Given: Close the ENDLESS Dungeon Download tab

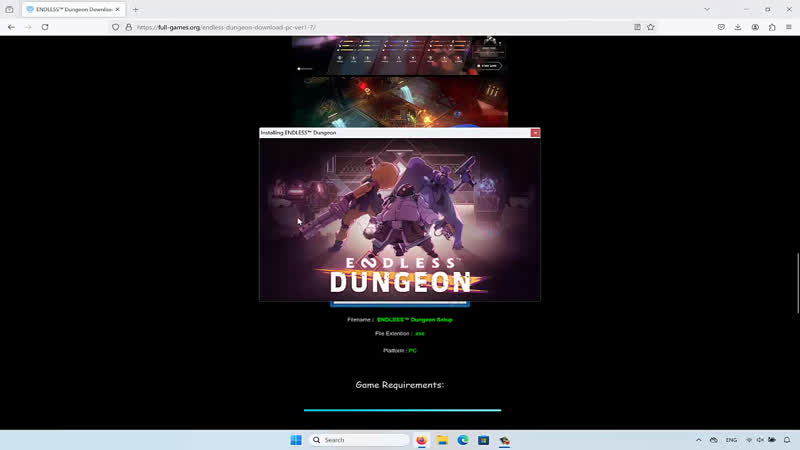Looking at the screenshot, I should pos(117,9).
